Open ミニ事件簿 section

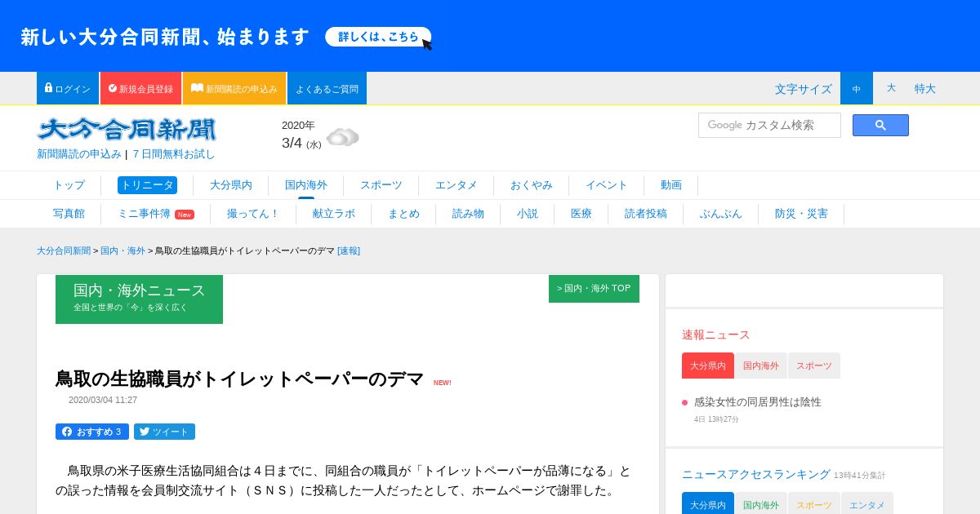tap(156, 214)
